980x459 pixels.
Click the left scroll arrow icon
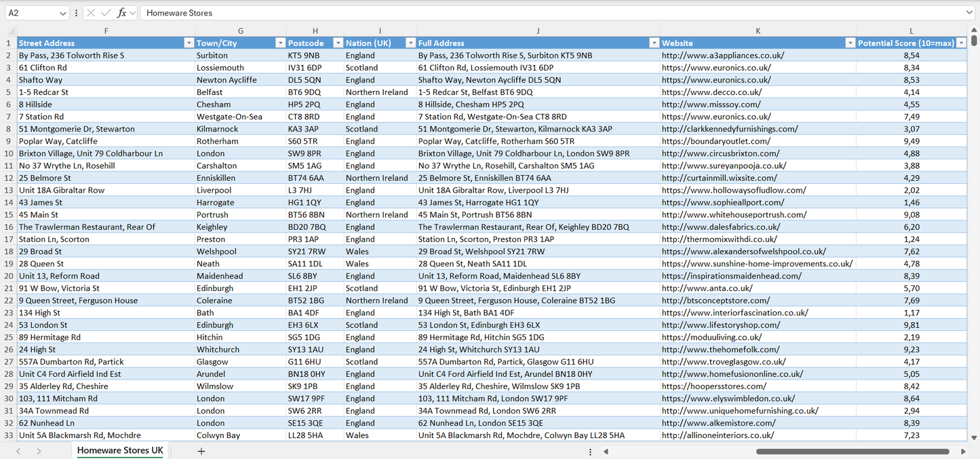pyautogui.click(x=606, y=451)
